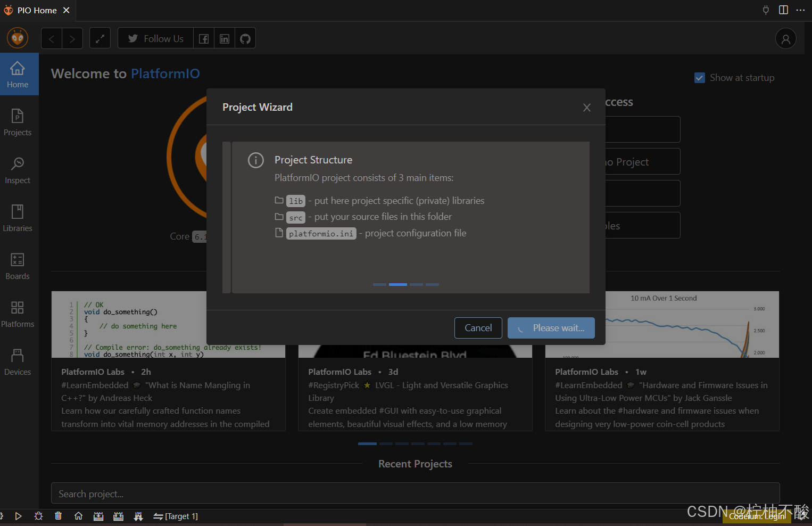Click the first download-chip icon in status bar
812x526 pixels.
pos(98,516)
